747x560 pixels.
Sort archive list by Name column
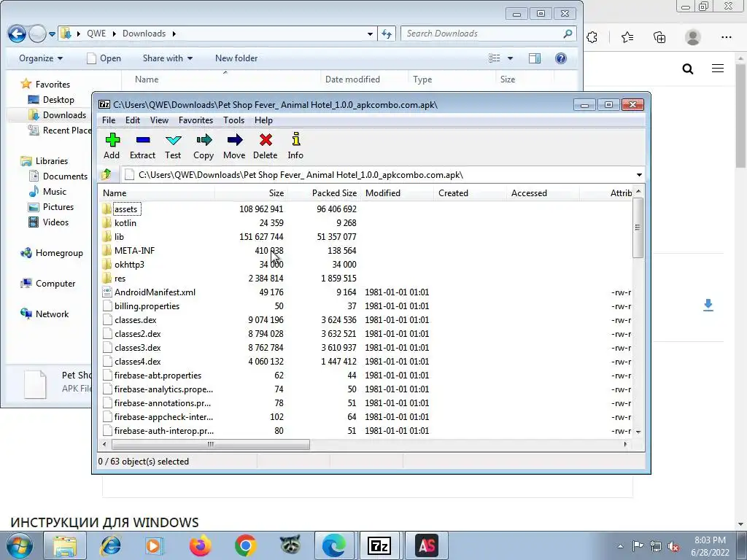click(x=157, y=192)
